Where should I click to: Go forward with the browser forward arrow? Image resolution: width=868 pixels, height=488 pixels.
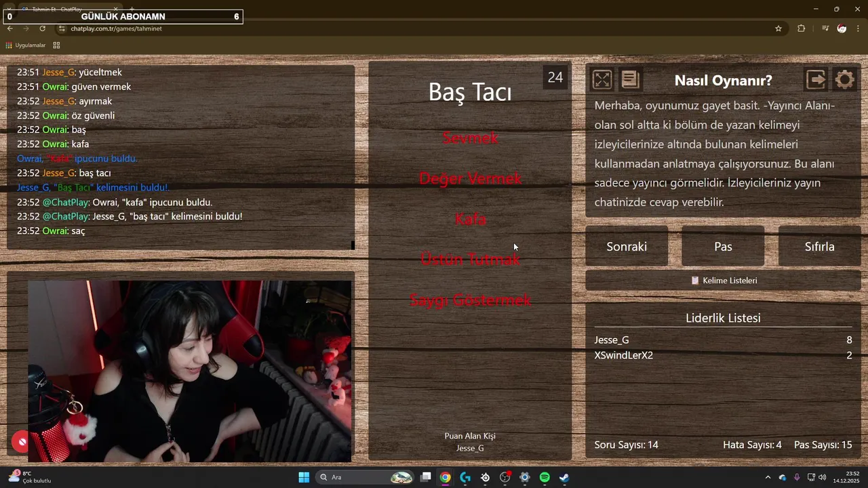pos(26,28)
